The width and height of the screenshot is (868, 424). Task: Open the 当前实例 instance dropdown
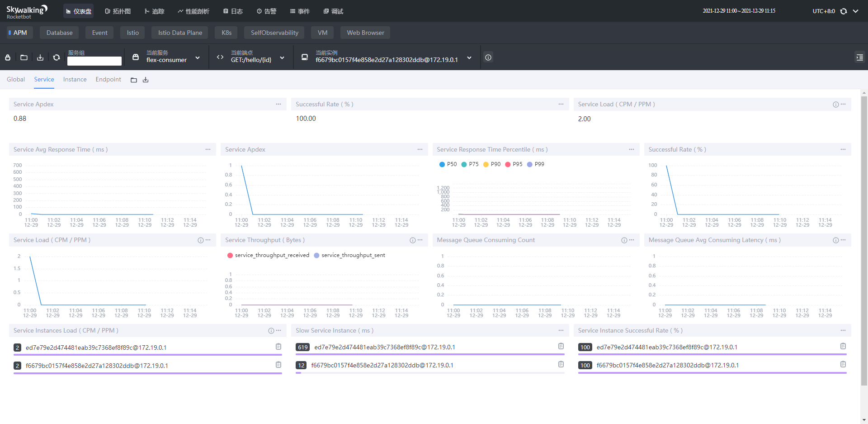[x=387, y=57]
